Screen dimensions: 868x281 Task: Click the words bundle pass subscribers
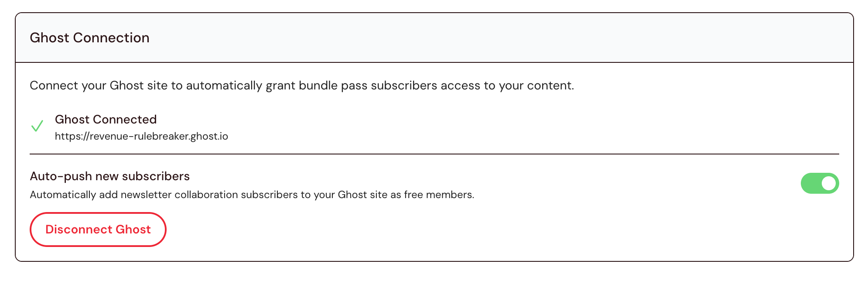coord(368,86)
